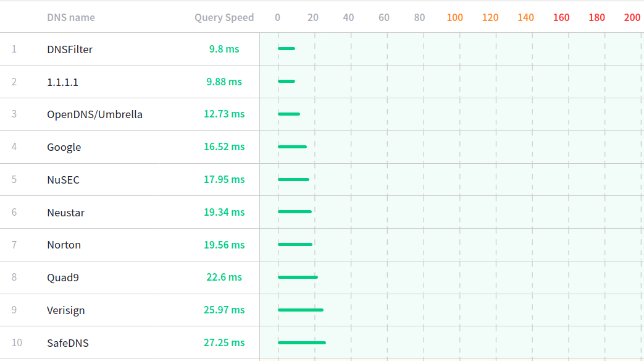Click the red 200 axis label
The image size is (644, 361).
[632, 17]
